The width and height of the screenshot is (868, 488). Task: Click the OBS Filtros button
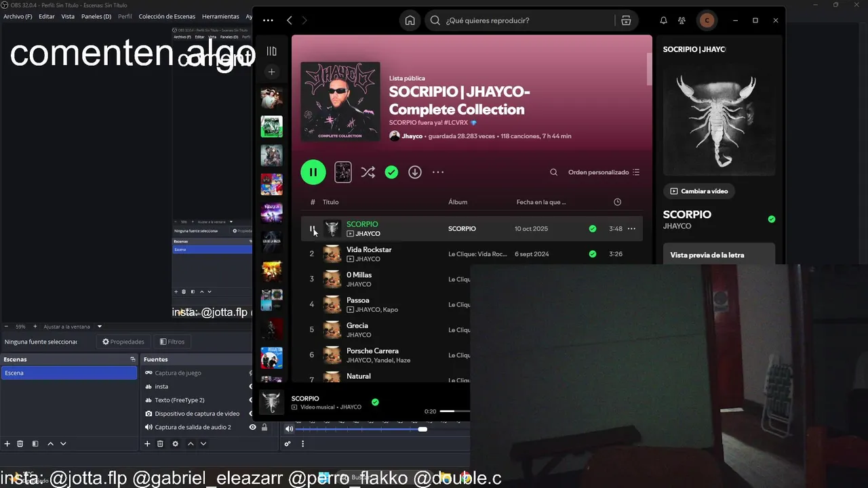pyautogui.click(x=172, y=342)
